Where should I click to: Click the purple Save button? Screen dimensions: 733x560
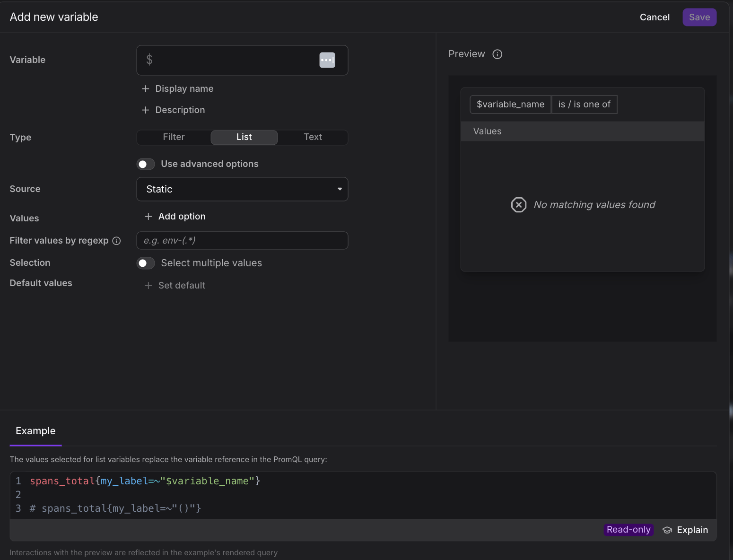(699, 17)
